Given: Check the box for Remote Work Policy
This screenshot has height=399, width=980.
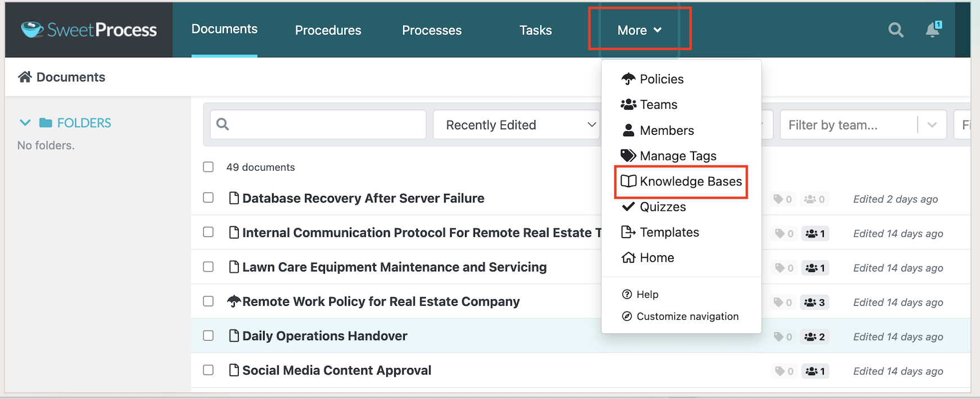Looking at the screenshot, I should pyautogui.click(x=208, y=301).
